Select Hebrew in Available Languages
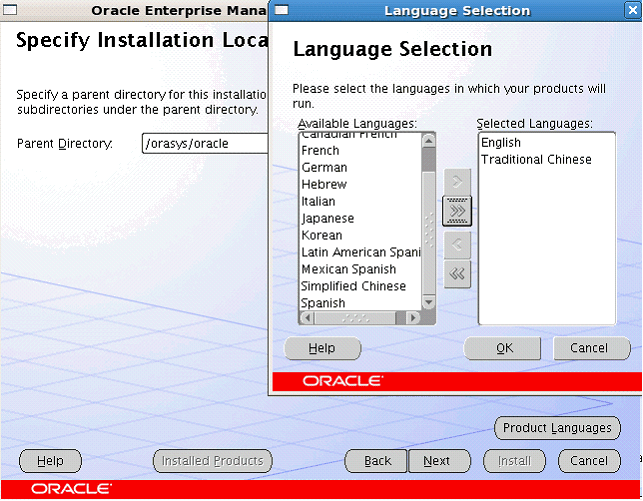643x501 pixels. tap(360, 184)
